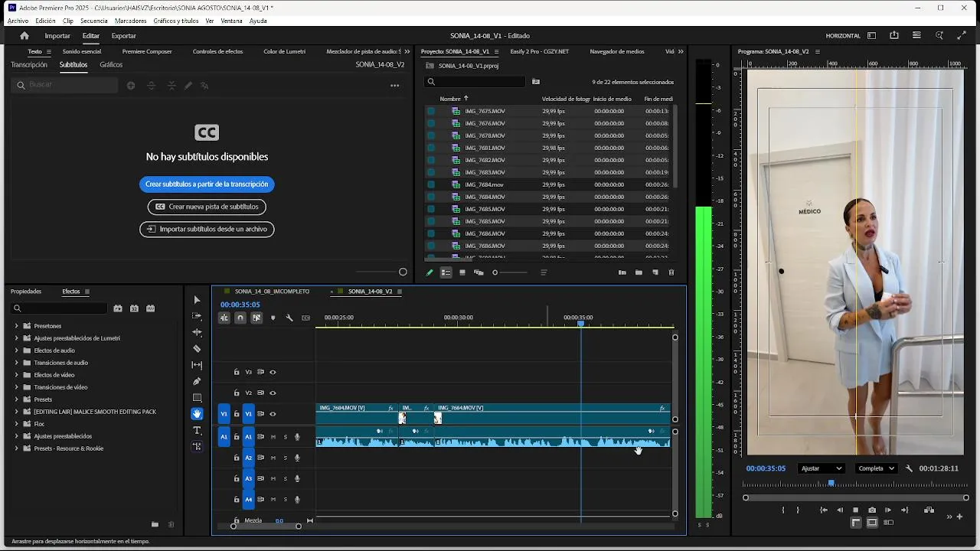Click the Home icon in header
980x551 pixels.
[24, 35]
